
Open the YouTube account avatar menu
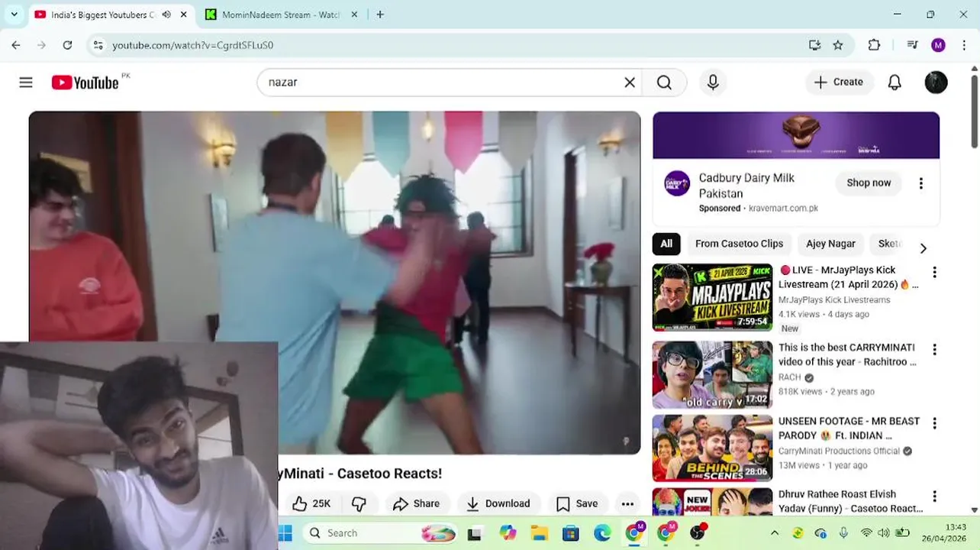tap(936, 82)
